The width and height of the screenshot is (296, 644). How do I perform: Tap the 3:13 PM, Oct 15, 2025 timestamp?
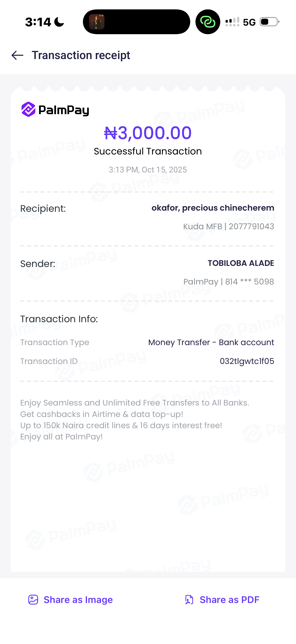(148, 170)
